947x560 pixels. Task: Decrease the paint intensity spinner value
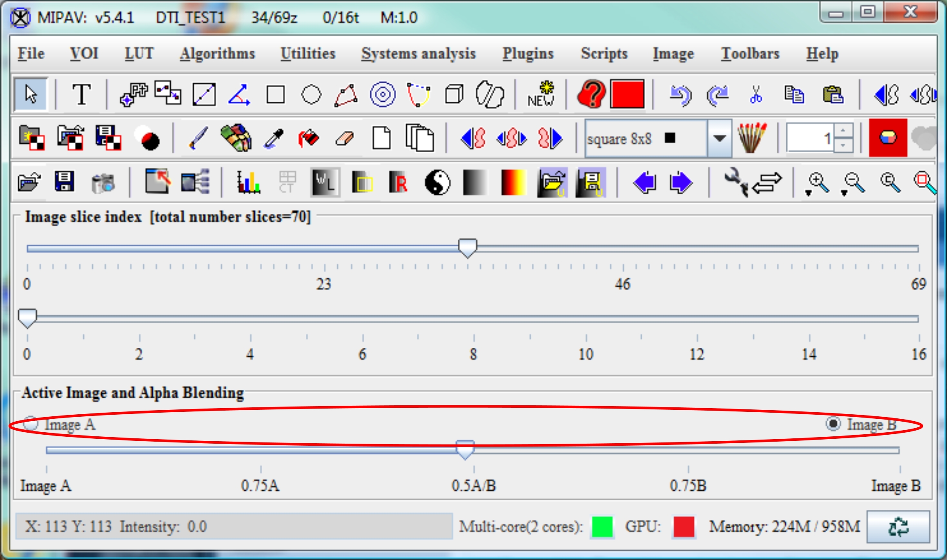tap(843, 145)
